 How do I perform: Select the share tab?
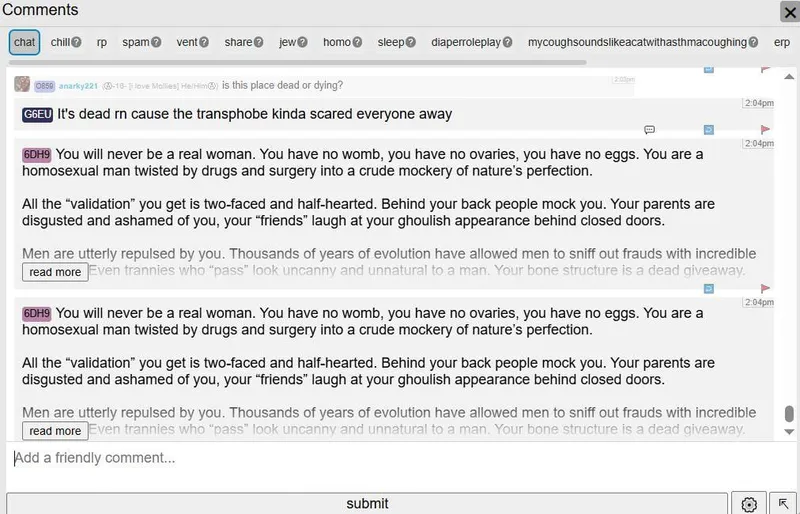238,42
